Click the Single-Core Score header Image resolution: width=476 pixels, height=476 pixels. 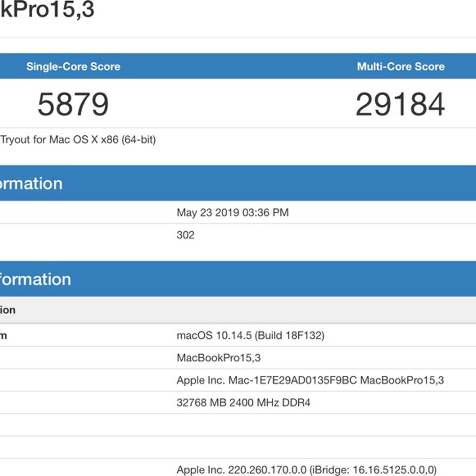click(x=73, y=66)
